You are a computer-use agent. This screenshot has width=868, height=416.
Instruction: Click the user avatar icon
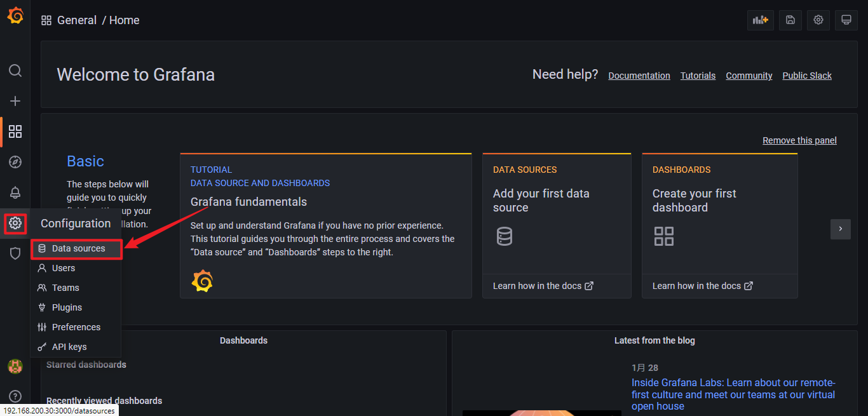15,366
